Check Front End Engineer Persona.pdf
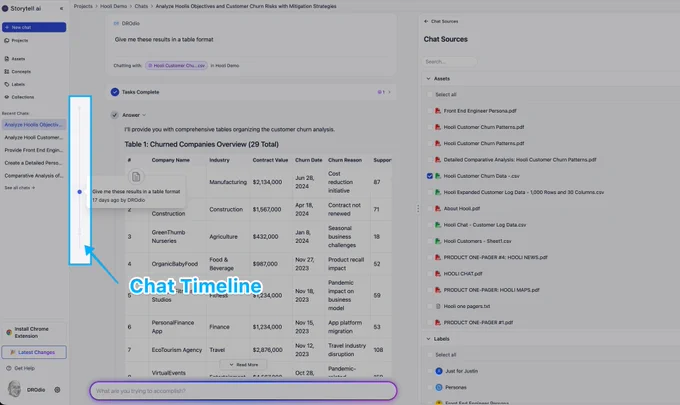Image resolution: width=680 pixels, height=405 pixels. click(430, 111)
